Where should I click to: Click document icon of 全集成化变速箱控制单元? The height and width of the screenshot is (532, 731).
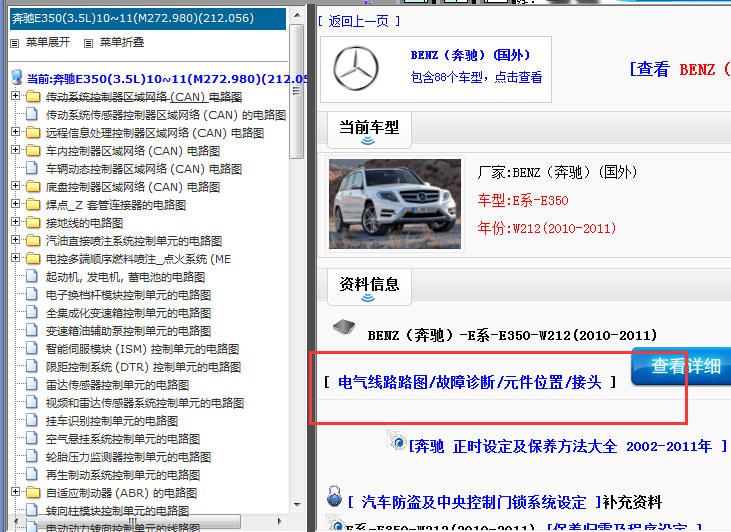(x=32, y=312)
